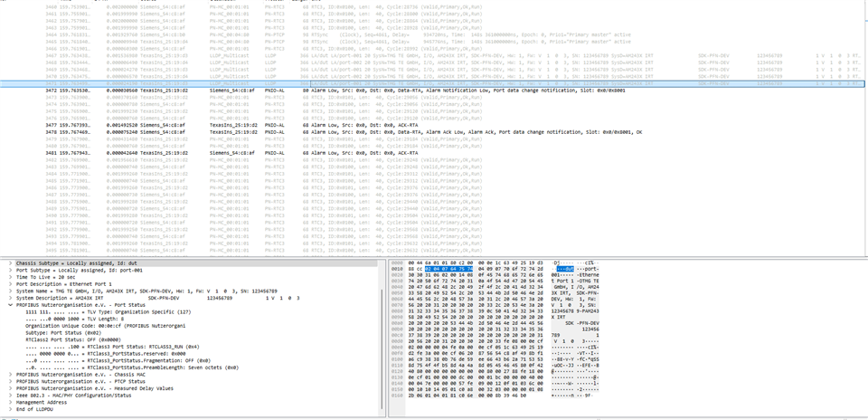Expand the PROFIBUS PTCP Status node
The height and width of the screenshot is (420, 868).
(x=11, y=382)
